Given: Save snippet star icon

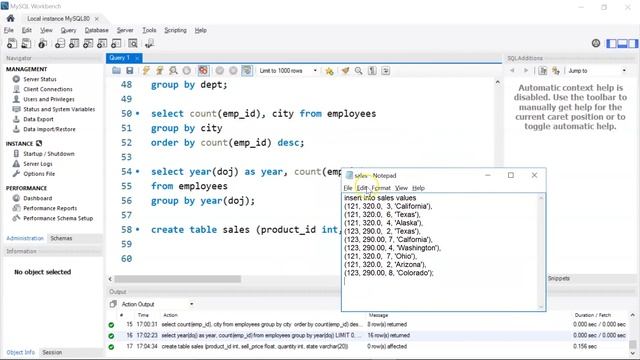Looking at the screenshot, I should 329,71.
